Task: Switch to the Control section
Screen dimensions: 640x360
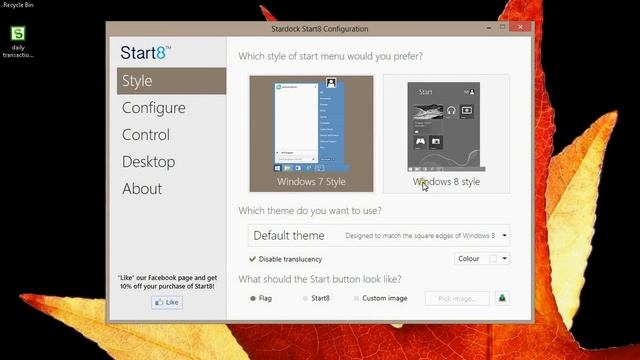Action: pyautogui.click(x=146, y=135)
